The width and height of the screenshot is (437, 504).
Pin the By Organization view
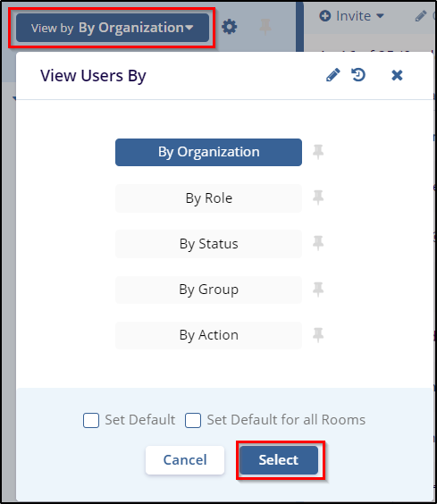click(318, 152)
